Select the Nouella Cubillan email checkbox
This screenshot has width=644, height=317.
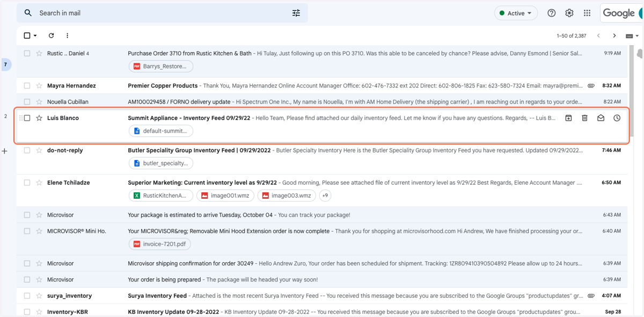(27, 102)
